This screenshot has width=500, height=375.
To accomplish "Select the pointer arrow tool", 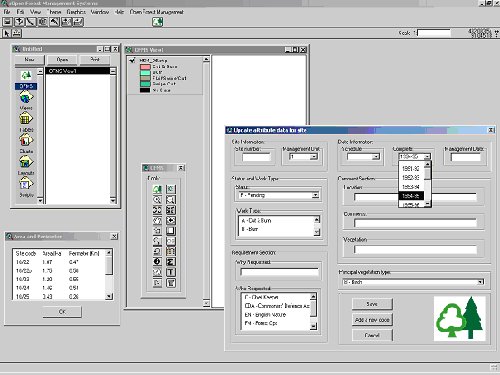I will click(x=6, y=33).
